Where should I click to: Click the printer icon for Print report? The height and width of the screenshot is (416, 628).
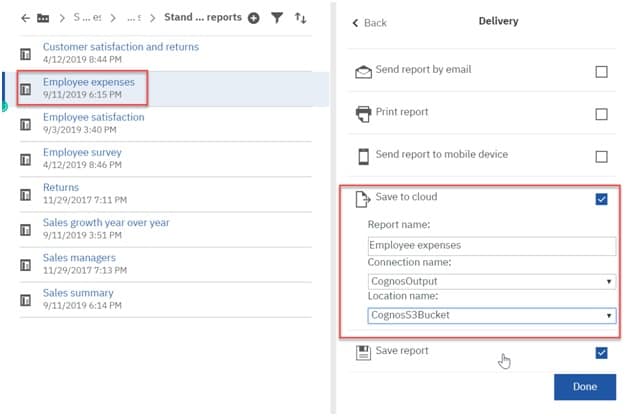364,113
